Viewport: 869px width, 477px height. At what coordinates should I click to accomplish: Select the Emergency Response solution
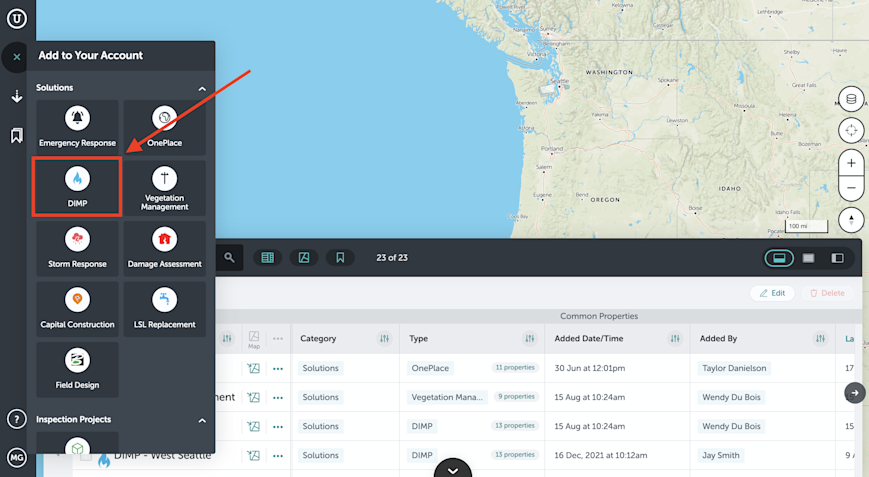click(77, 127)
